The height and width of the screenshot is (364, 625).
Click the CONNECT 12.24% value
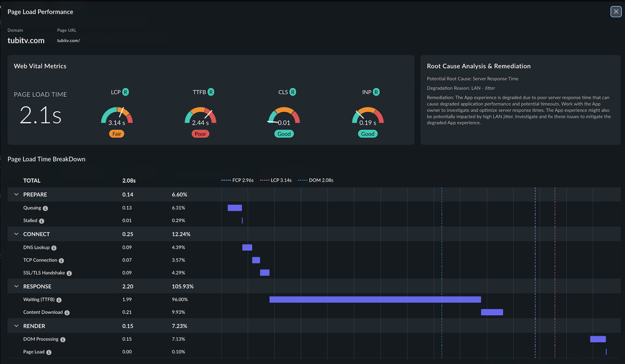click(x=181, y=234)
